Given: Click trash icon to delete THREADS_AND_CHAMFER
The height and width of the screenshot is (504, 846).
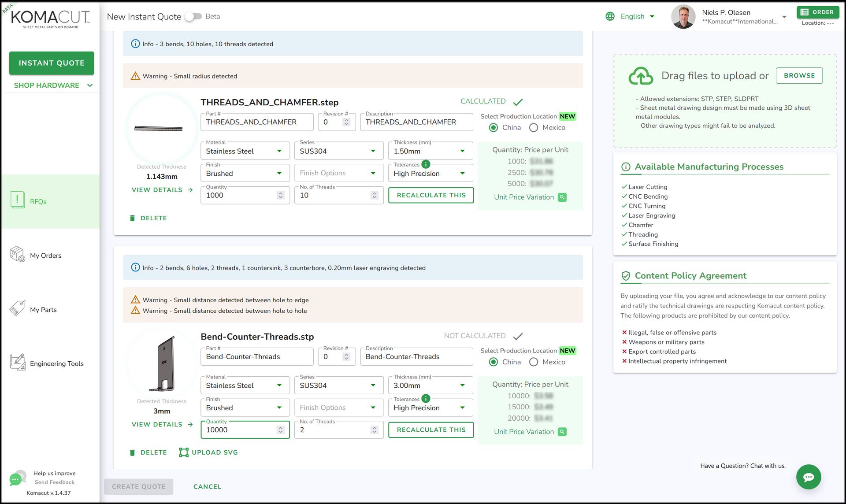Looking at the screenshot, I should (132, 218).
